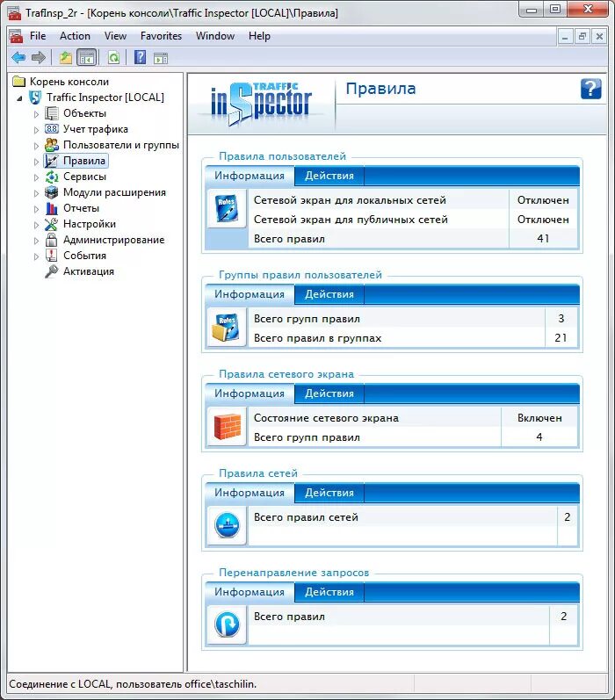Viewport: 615px width, 700px height.
Task: Expand the Объекты tree node
Action: tap(36, 114)
